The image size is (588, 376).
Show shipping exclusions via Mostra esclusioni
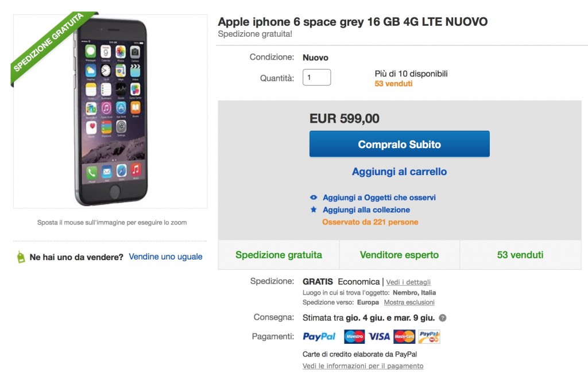[x=409, y=303]
